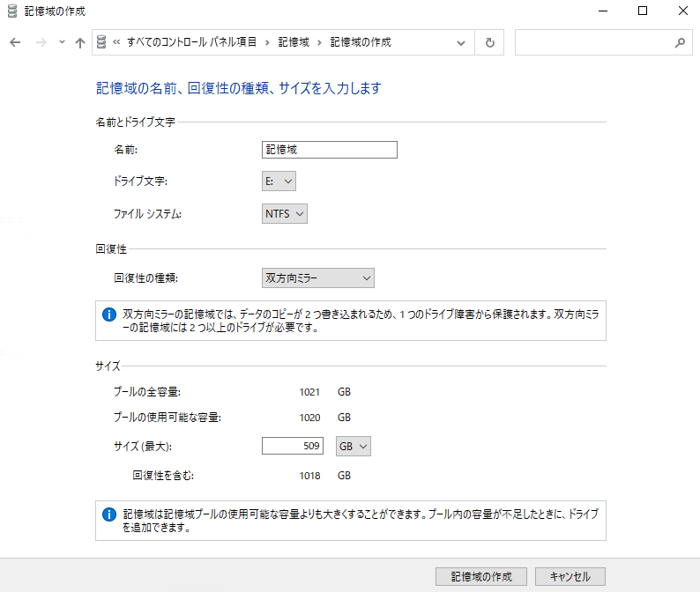The image size is (700, 592).
Task: Click the 記憶域の作成 button
Action: pos(481,576)
